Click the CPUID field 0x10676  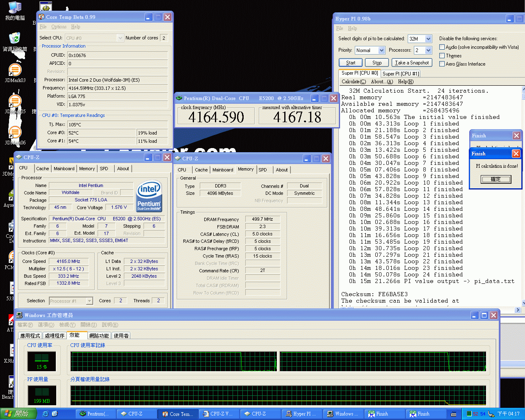(x=118, y=55)
